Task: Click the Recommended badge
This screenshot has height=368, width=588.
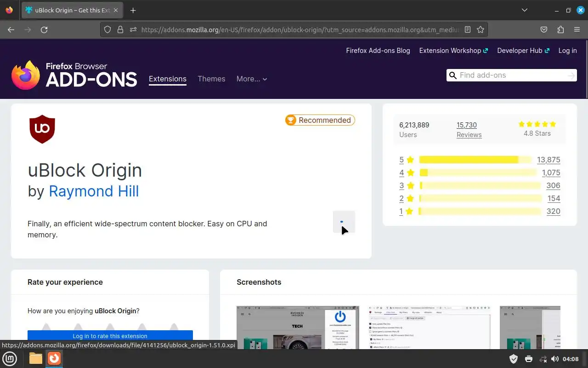Action: click(x=320, y=120)
